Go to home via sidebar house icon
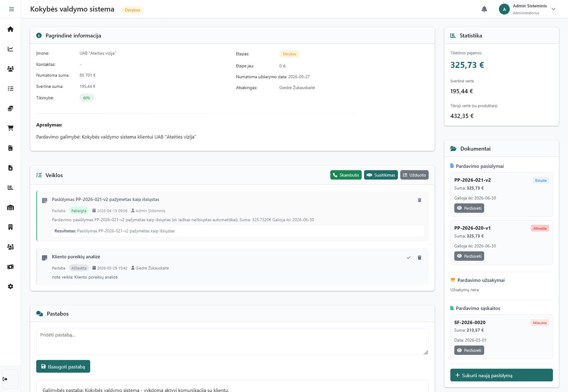 [11, 29]
